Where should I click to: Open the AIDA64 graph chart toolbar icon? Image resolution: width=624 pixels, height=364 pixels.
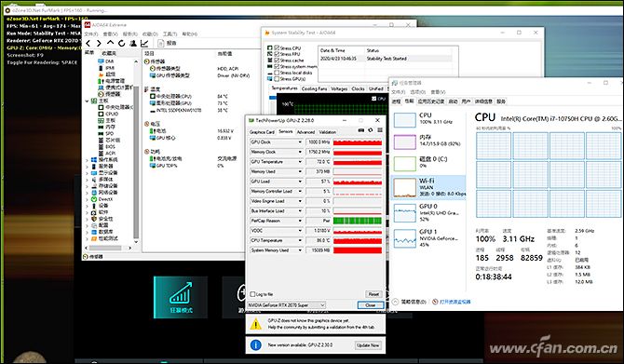tap(144, 43)
